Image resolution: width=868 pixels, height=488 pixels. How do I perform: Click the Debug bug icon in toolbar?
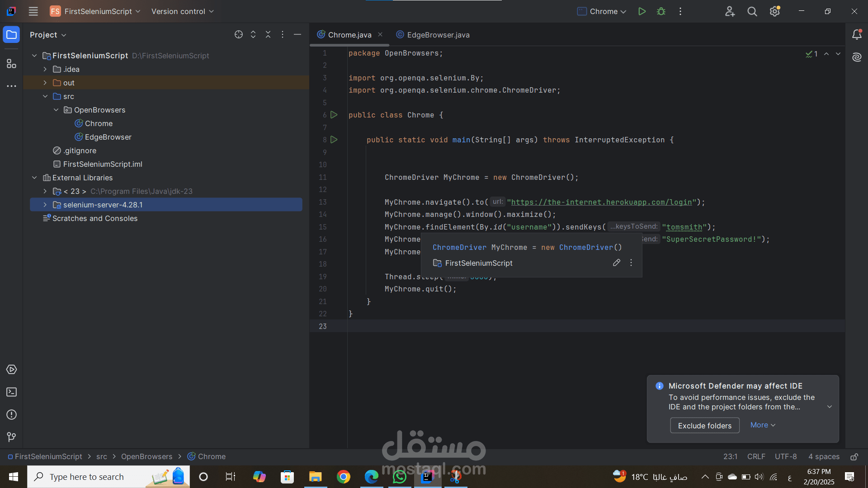pyautogui.click(x=661, y=11)
